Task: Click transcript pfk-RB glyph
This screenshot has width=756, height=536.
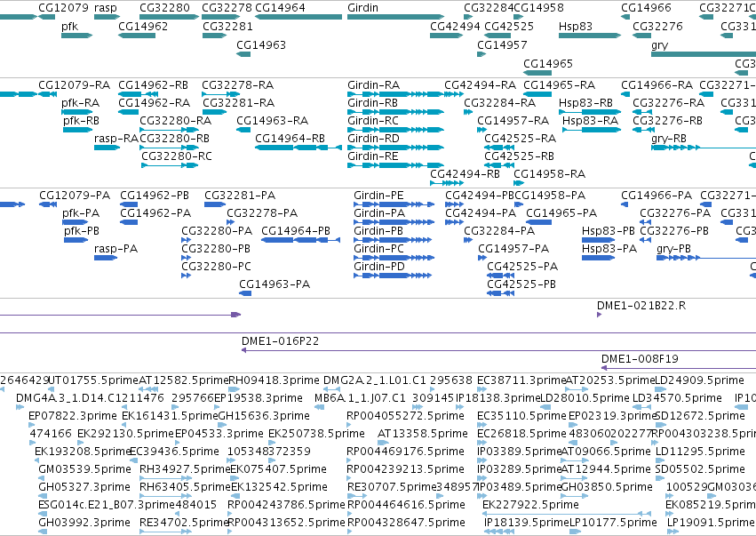Action: click(77, 130)
